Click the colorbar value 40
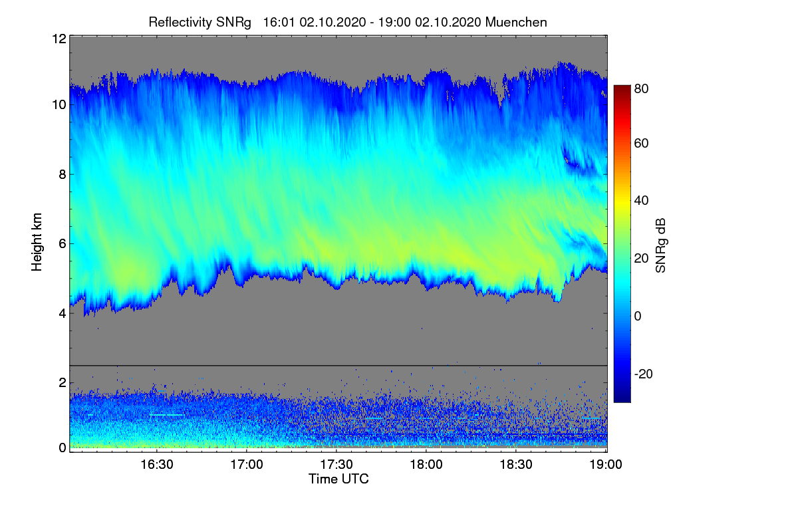 click(641, 201)
